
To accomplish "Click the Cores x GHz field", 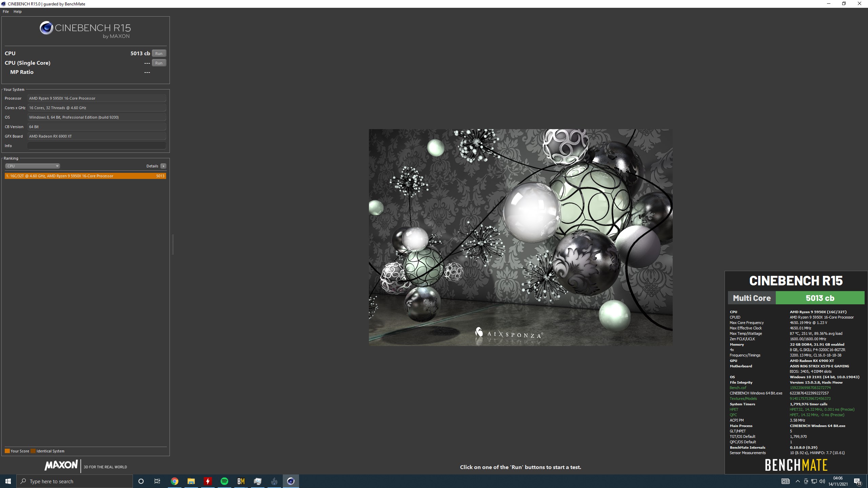I will point(97,108).
